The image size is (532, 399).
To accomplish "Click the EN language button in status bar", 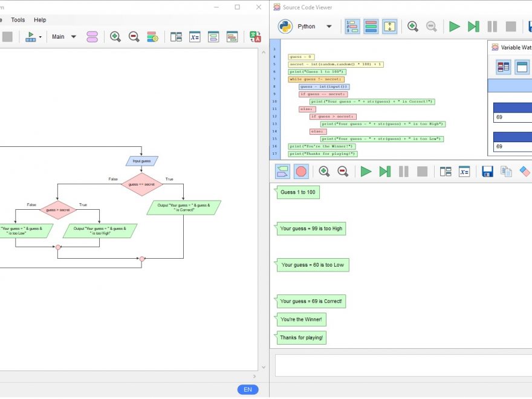I will (247, 390).
